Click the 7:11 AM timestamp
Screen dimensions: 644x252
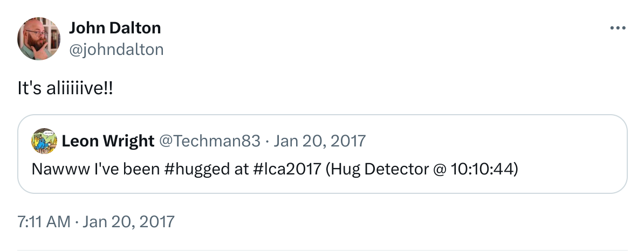click(x=44, y=221)
